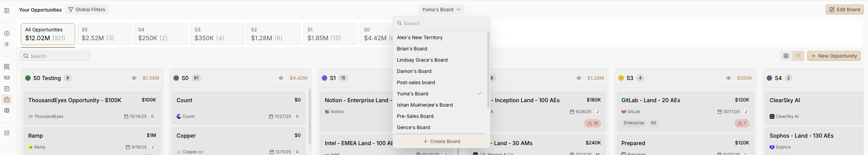Open the mail icon in sidebar
The image size is (868, 155).
[x=7, y=78]
